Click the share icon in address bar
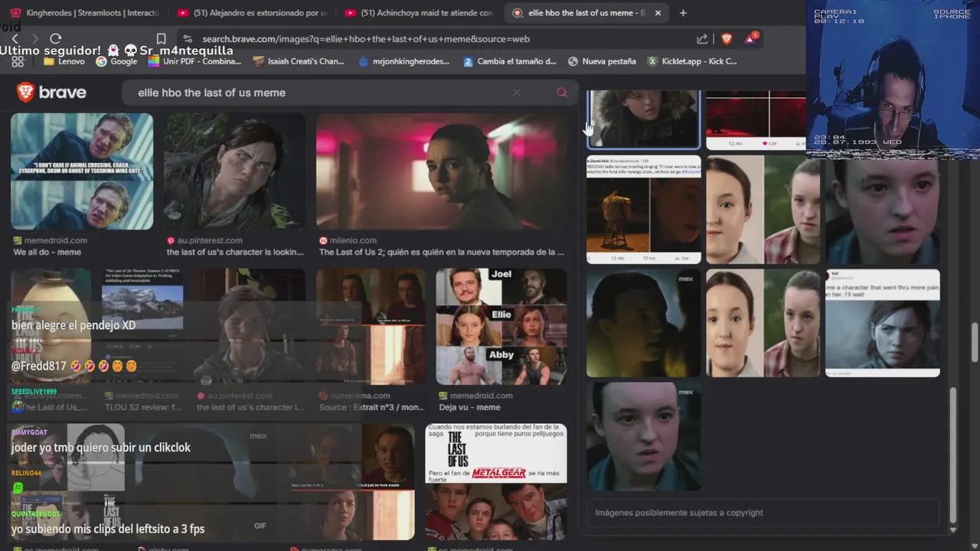Viewport: 980px width, 551px height. click(x=702, y=38)
